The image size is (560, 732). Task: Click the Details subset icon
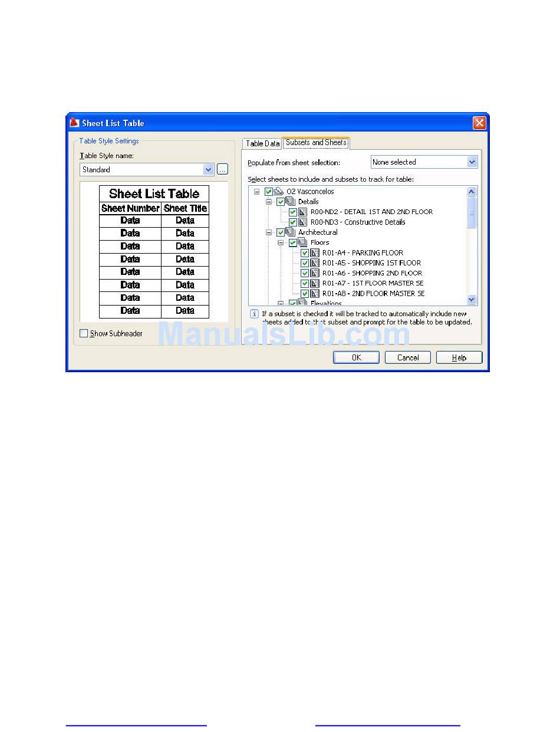pos(291,201)
